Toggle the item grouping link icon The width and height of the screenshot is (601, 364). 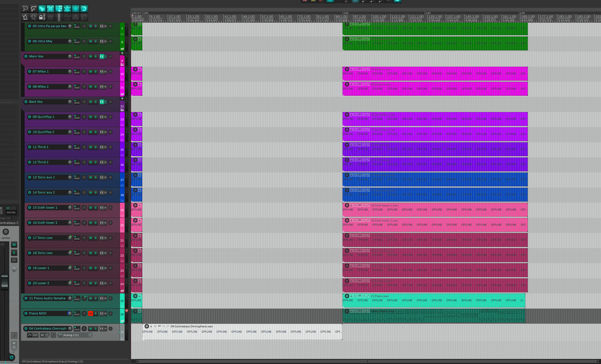[x=50, y=9]
